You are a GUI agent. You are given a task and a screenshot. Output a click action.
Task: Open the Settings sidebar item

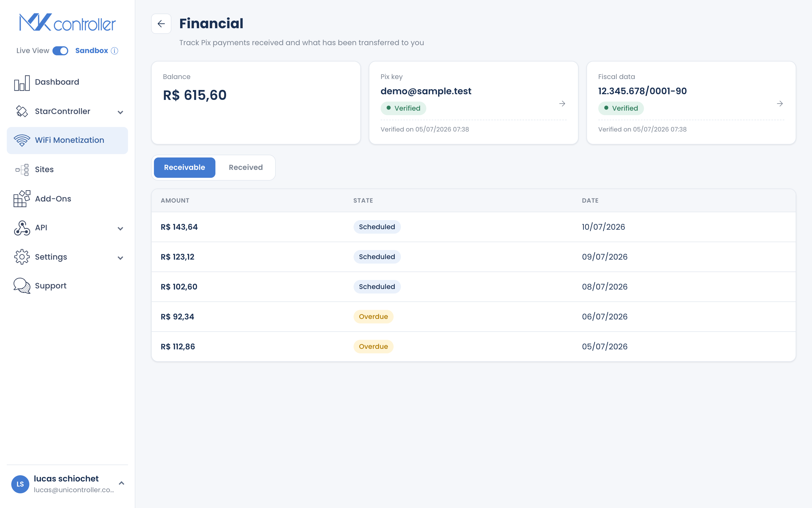(x=67, y=257)
